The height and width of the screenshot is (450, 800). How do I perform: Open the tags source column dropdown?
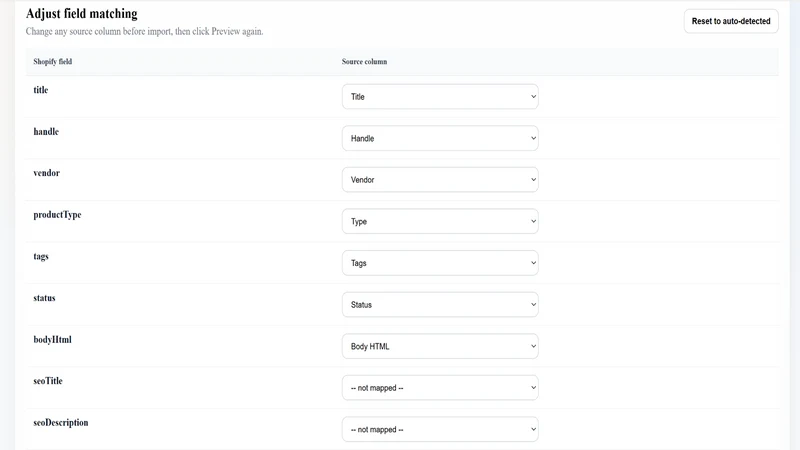440,263
